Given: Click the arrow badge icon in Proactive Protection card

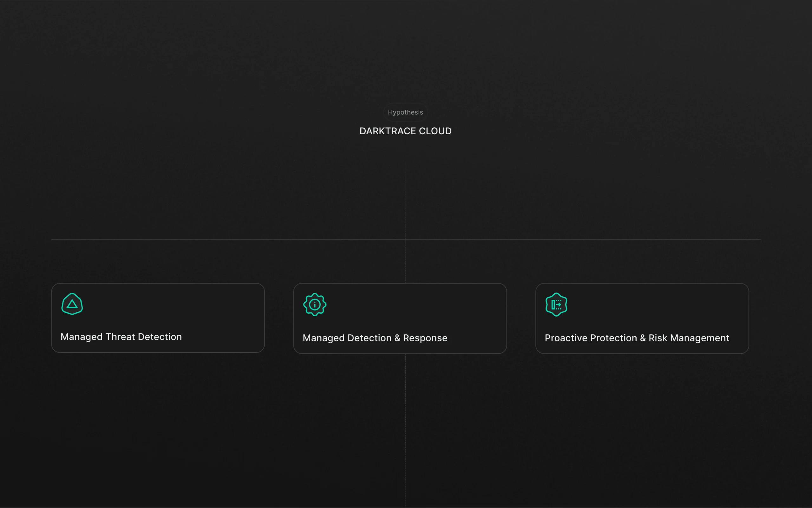Looking at the screenshot, I should (x=556, y=305).
